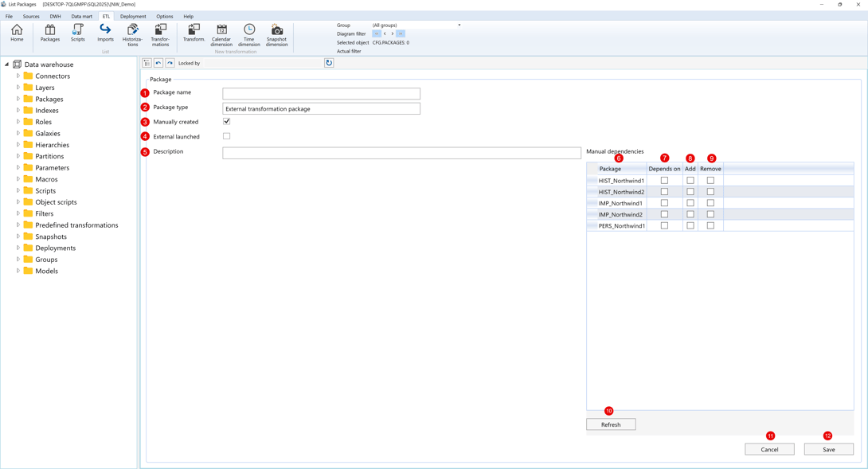Image resolution: width=868 pixels, height=469 pixels.
Task: Expand the Hierarchies folder node
Action: (18, 145)
